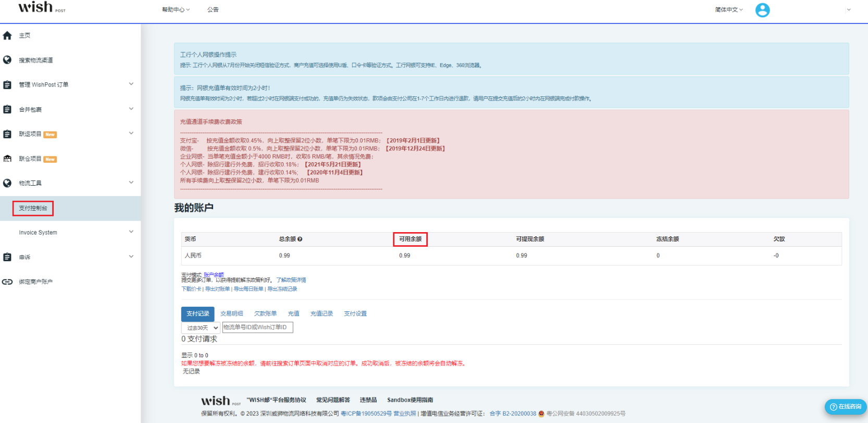Open the 在线咨询 chat button
Viewport: 868px width, 423px height.
click(846, 407)
